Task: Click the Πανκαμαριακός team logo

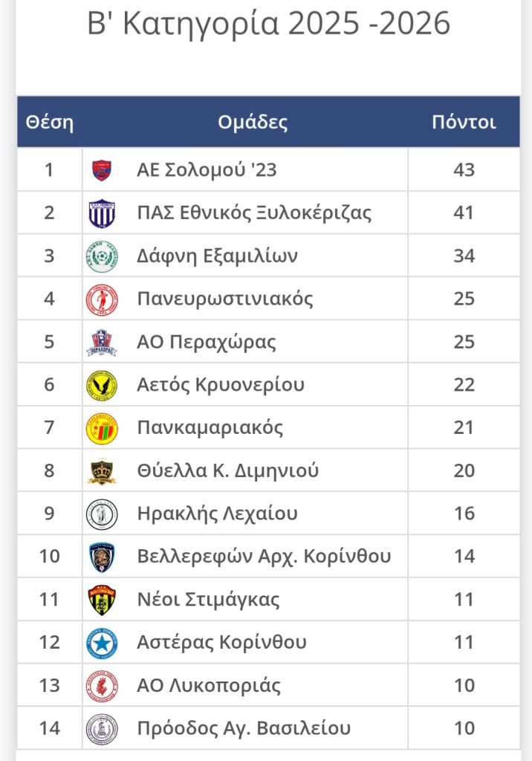Action: point(102,428)
